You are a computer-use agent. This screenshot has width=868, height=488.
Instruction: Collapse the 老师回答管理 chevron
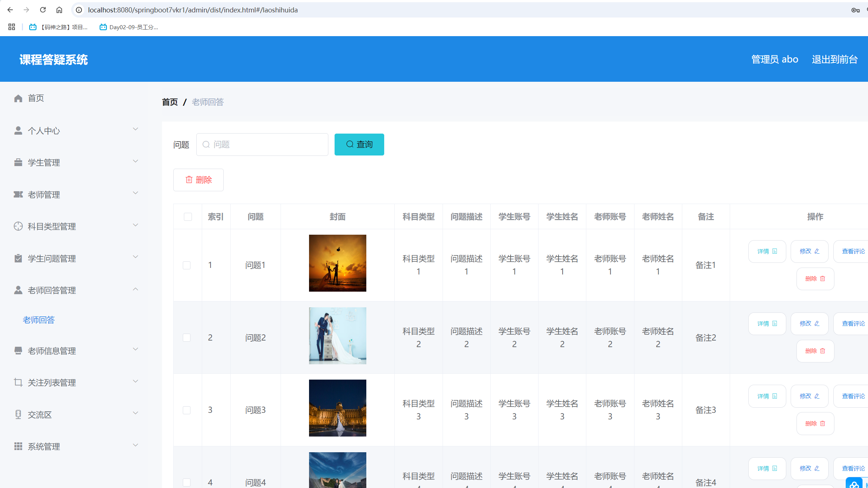[135, 289]
